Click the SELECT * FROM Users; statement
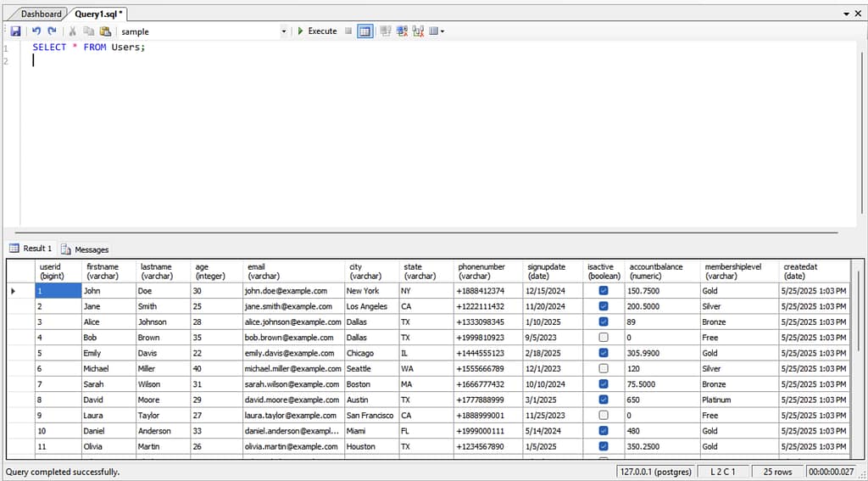The image size is (868, 481). pyautogui.click(x=88, y=48)
